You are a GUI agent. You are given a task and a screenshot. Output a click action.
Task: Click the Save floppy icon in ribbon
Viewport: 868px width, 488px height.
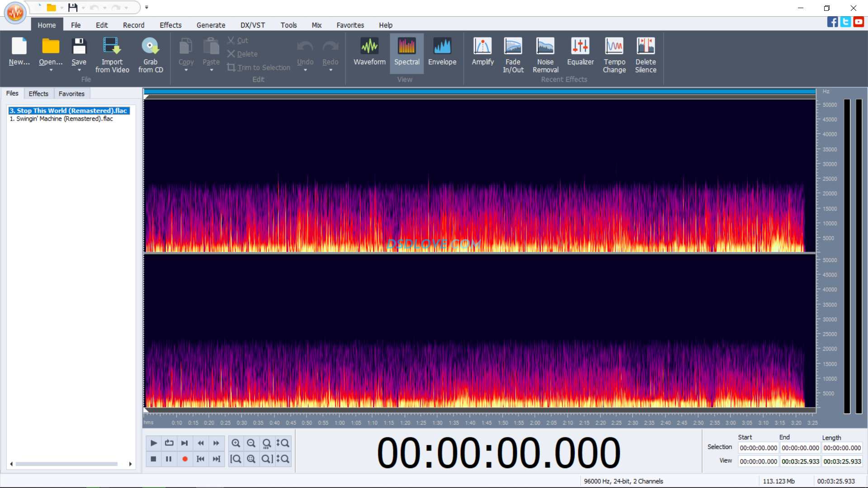79,46
